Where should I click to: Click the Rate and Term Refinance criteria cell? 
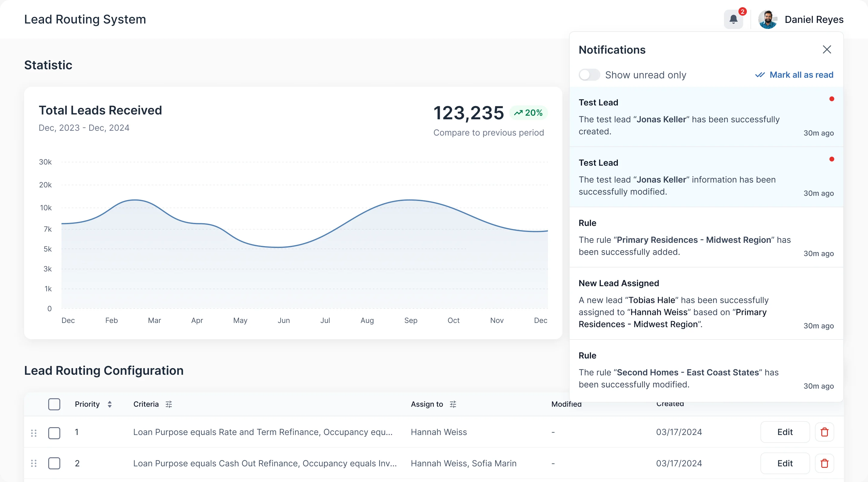point(263,432)
